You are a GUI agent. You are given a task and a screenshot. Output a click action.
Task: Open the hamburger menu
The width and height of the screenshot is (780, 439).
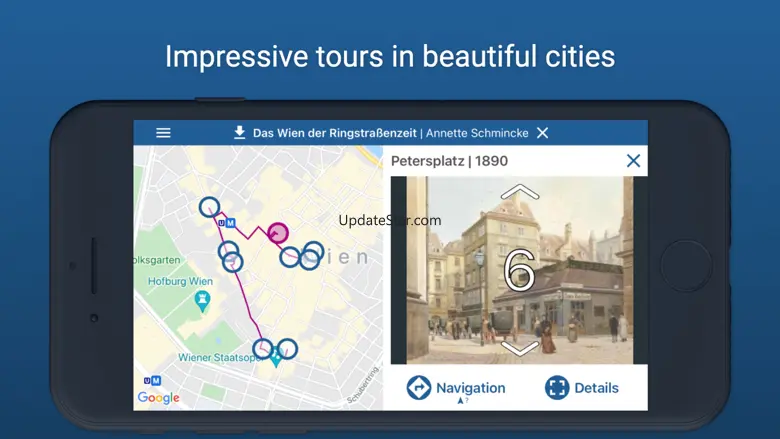163,133
